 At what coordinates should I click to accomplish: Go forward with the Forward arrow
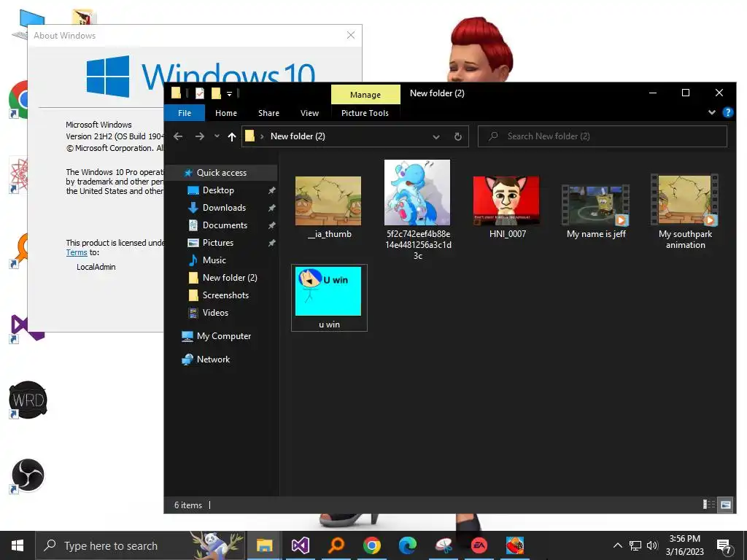click(200, 136)
